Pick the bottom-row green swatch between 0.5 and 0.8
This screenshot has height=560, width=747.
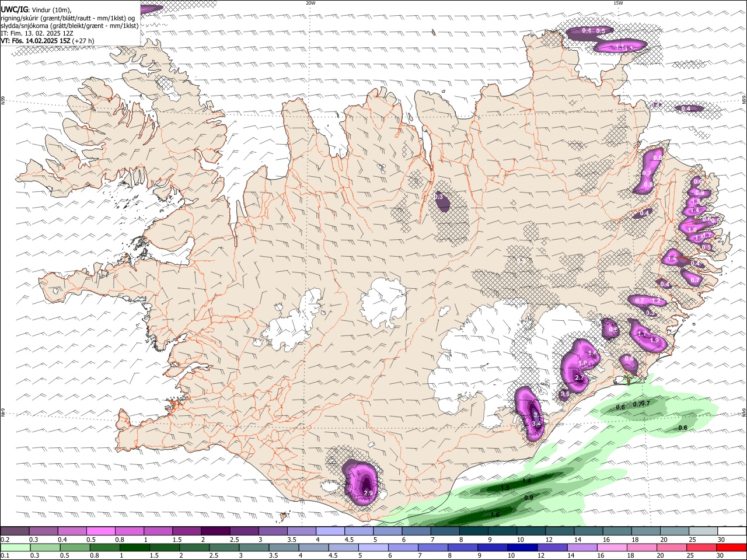(x=75, y=547)
